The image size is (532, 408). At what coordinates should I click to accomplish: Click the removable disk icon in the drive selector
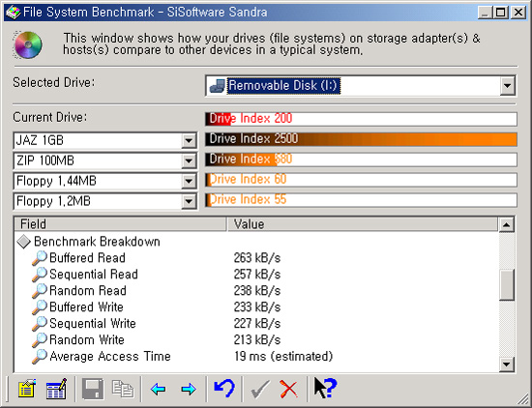[x=217, y=85]
